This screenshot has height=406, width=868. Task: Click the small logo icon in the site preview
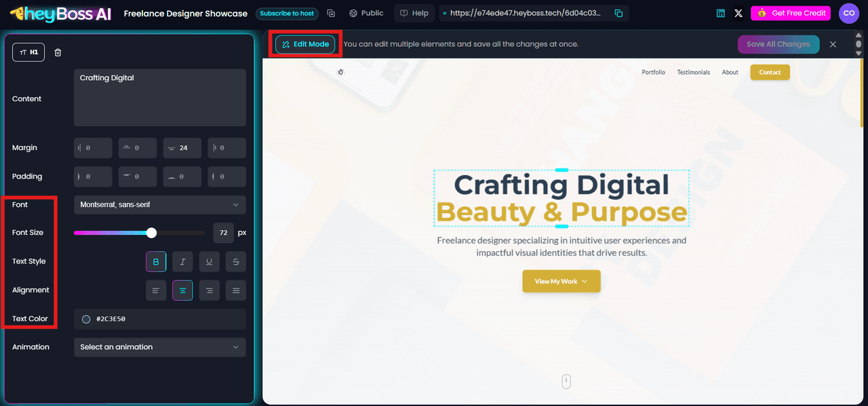[x=340, y=72]
